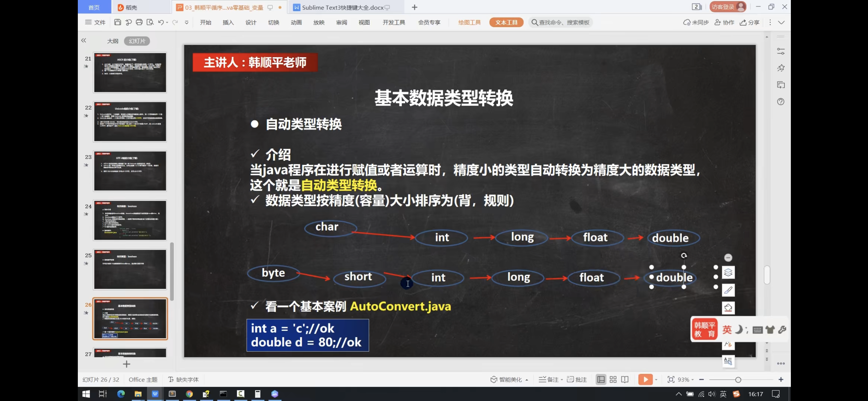Open the 插入 ribbon tab
The width and height of the screenshot is (868, 401).
[228, 23]
